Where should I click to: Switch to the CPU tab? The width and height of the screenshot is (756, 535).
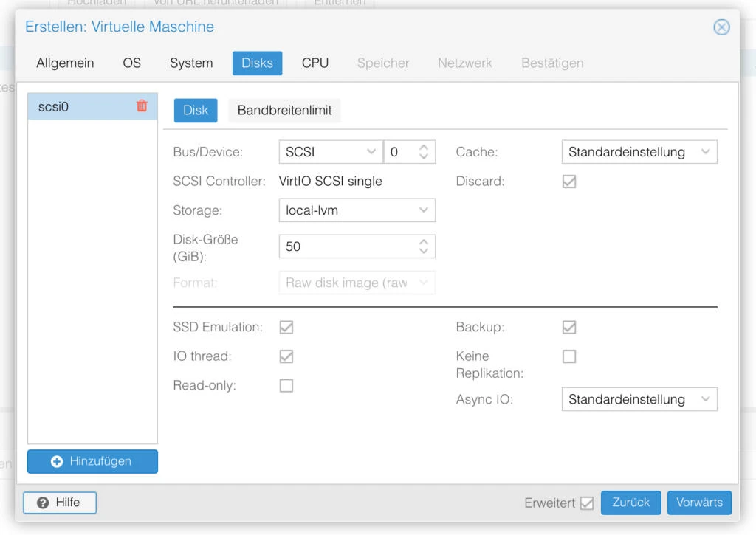tap(315, 63)
